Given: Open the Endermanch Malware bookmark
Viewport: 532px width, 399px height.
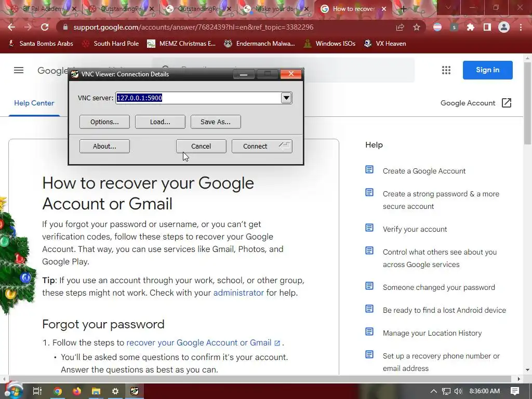Looking at the screenshot, I should click(x=259, y=44).
